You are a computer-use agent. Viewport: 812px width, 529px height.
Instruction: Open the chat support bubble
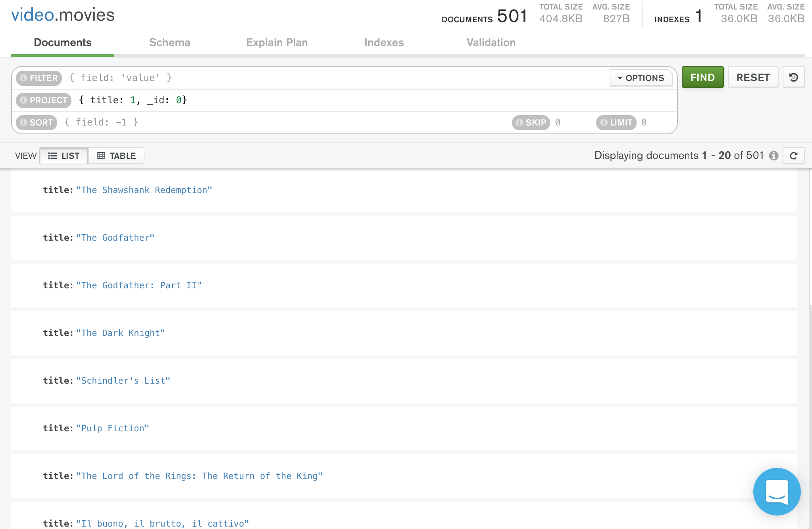point(777,491)
